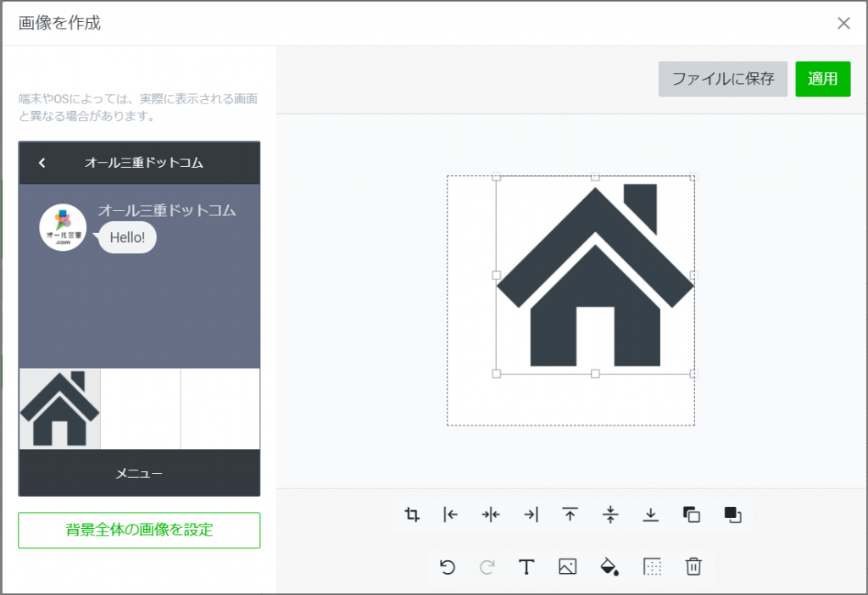868x595 pixels.
Task: Select the house thumbnail in the preview menu
Action: coord(59,409)
